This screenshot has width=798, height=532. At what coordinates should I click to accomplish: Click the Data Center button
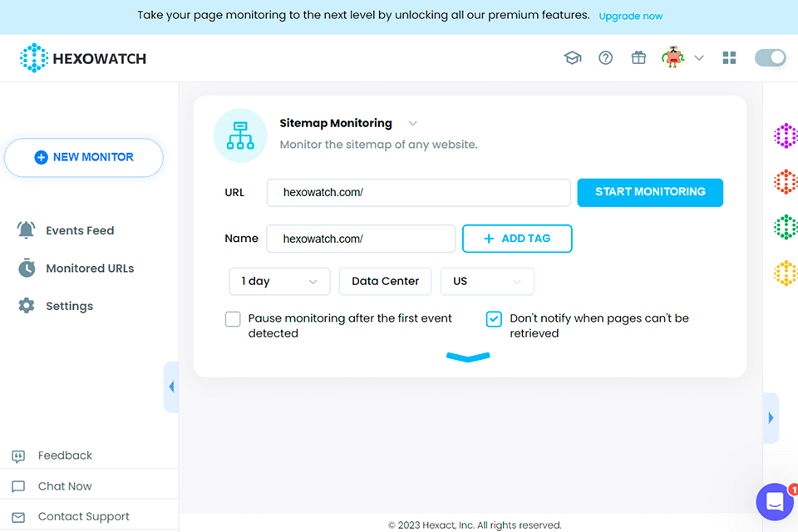(385, 282)
